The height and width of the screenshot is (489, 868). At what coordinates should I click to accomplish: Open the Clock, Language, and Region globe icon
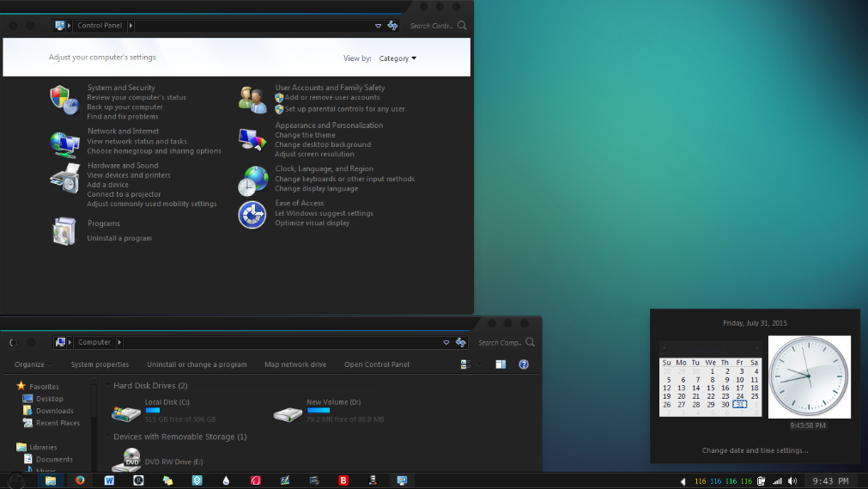[253, 180]
